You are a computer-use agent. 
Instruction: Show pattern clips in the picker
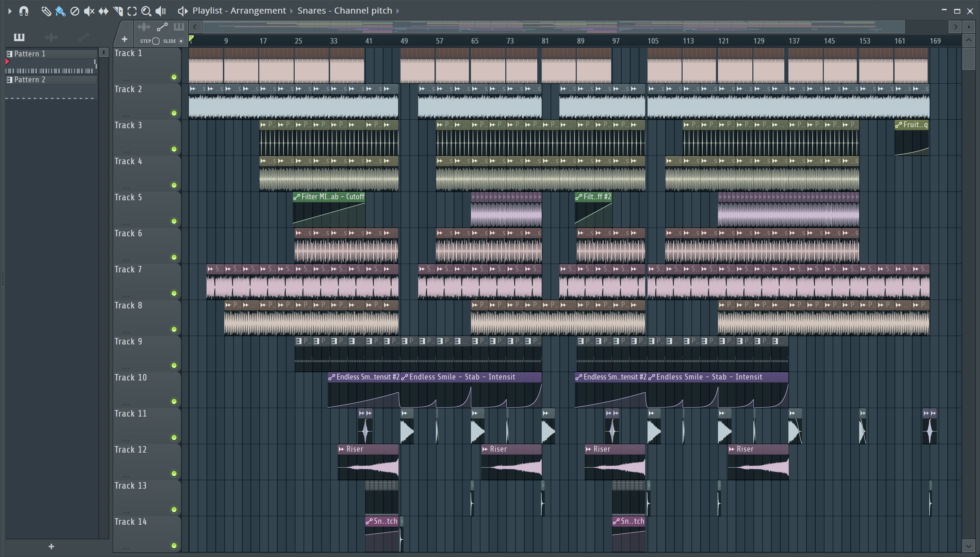[x=19, y=37]
